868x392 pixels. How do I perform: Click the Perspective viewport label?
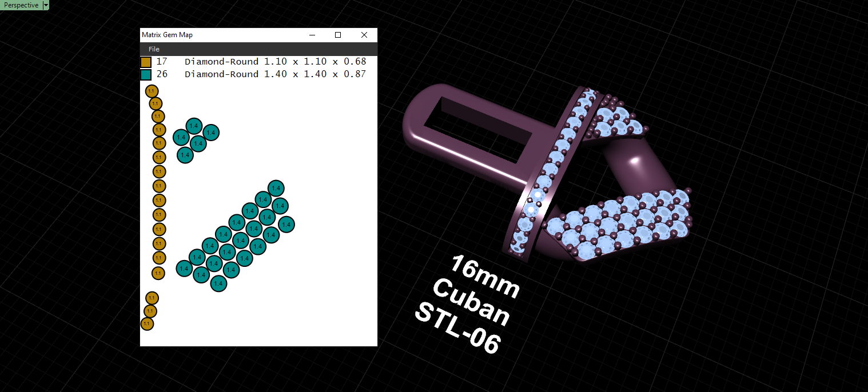tap(21, 5)
